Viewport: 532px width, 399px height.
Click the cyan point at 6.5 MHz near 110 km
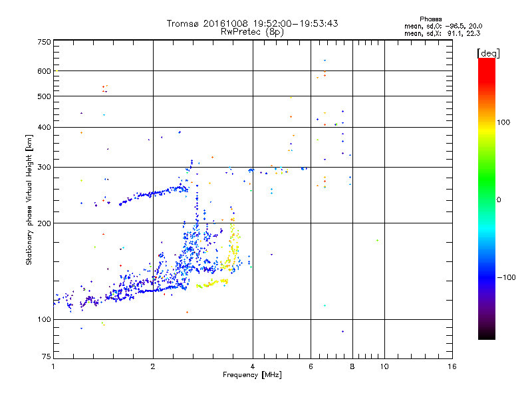pos(325,306)
